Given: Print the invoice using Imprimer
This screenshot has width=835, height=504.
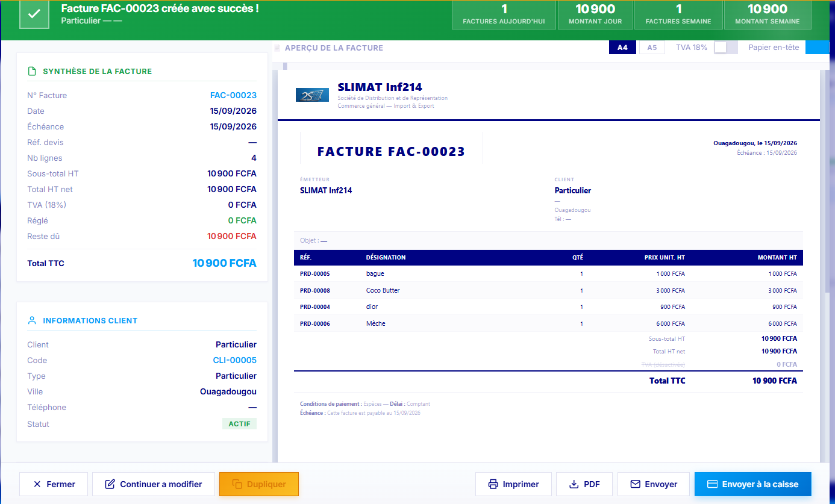Looking at the screenshot, I should click(x=513, y=484).
